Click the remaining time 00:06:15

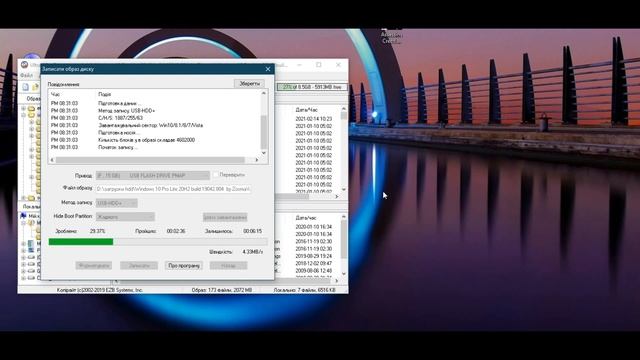[253, 231]
